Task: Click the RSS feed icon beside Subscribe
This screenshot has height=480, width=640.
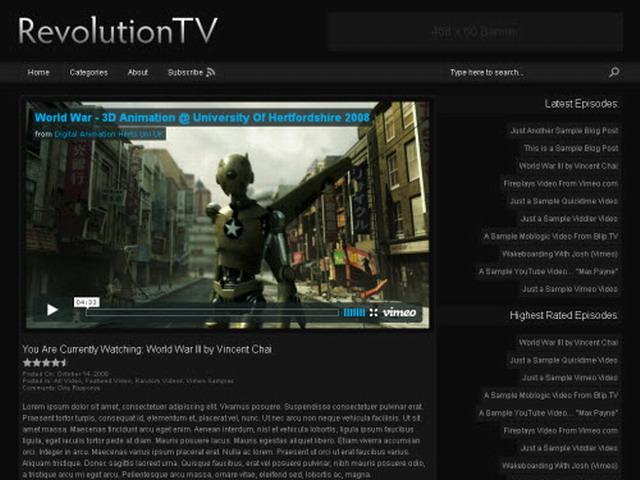Action: [211, 72]
